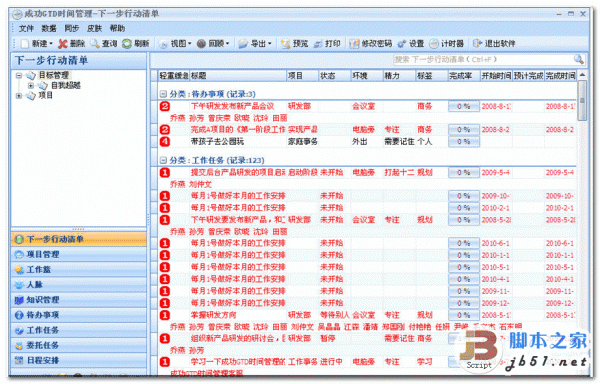This screenshot has width=600, height=384.
Task: Sort by the 标题 column header
Action: pos(238,76)
